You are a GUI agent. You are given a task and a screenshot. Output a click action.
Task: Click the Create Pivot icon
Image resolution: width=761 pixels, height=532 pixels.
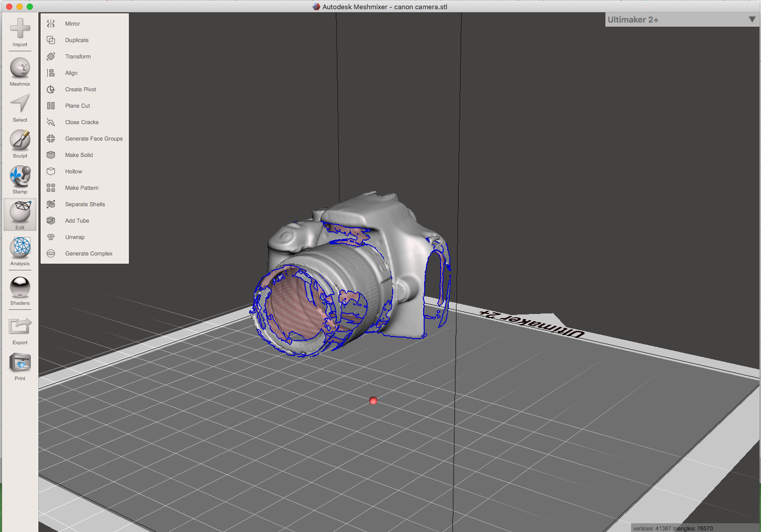click(x=51, y=89)
